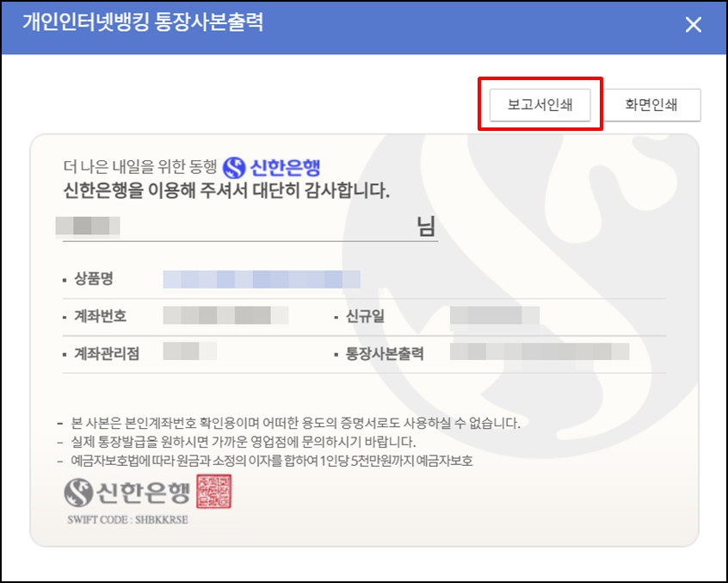The height and width of the screenshot is (583, 728).
Task: Click the '더 나은 내일을 위한 동행' slogan
Action: click(x=140, y=166)
